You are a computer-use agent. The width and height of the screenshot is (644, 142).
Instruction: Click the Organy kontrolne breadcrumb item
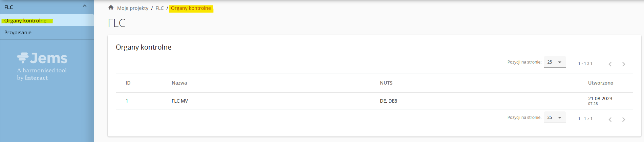[191, 8]
